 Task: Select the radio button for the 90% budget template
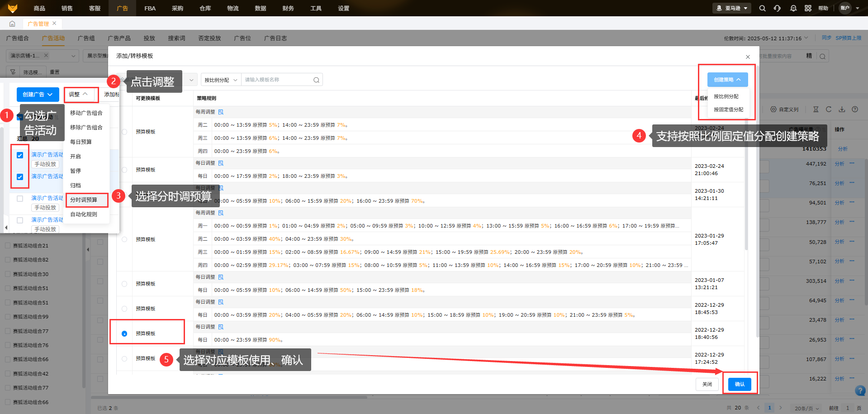[x=124, y=334]
